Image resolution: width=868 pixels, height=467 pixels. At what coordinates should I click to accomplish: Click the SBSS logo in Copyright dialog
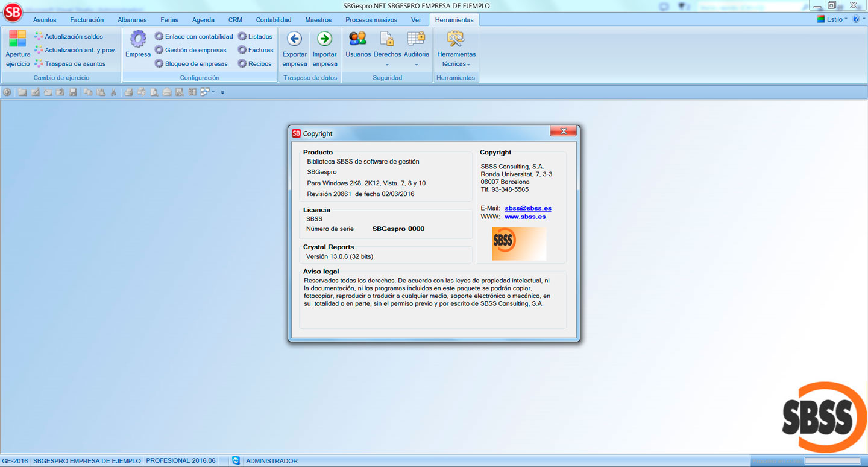tap(518, 243)
